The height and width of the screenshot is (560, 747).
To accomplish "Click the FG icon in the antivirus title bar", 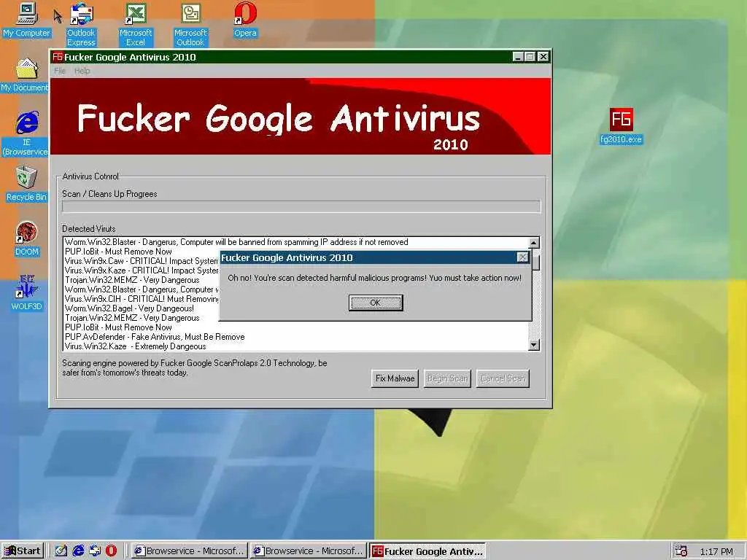I will coord(58,57).
